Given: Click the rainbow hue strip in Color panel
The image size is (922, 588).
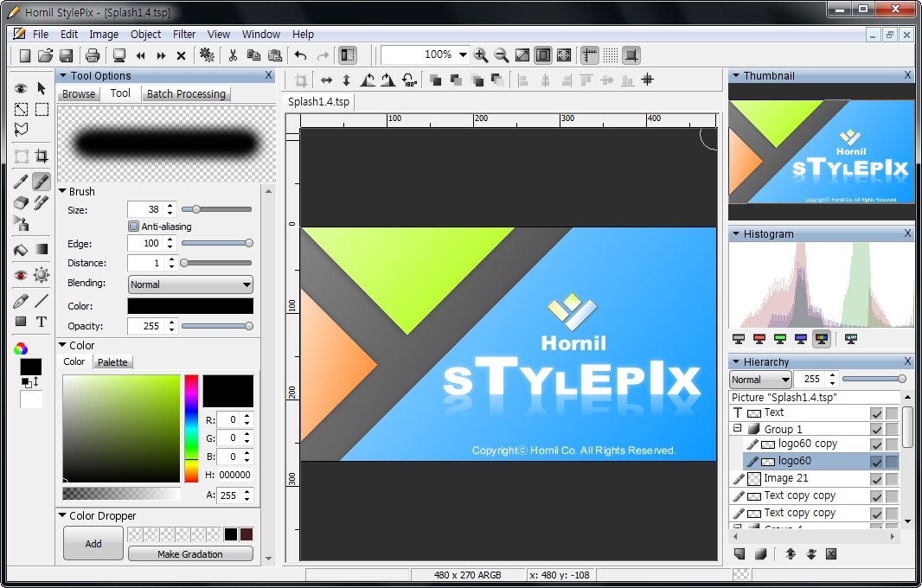Looking at the screenshot, I should [191, 429].
